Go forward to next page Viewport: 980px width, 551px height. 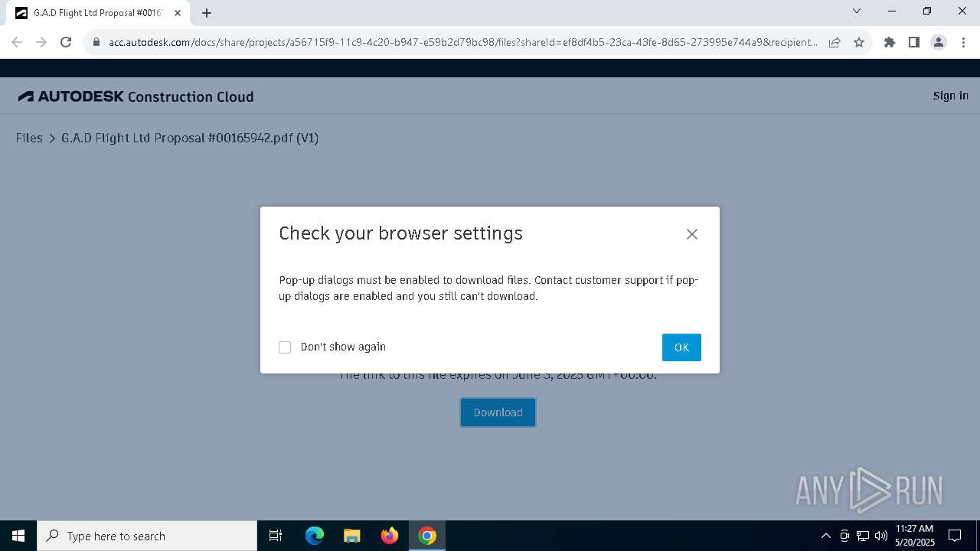click(41, 42)
